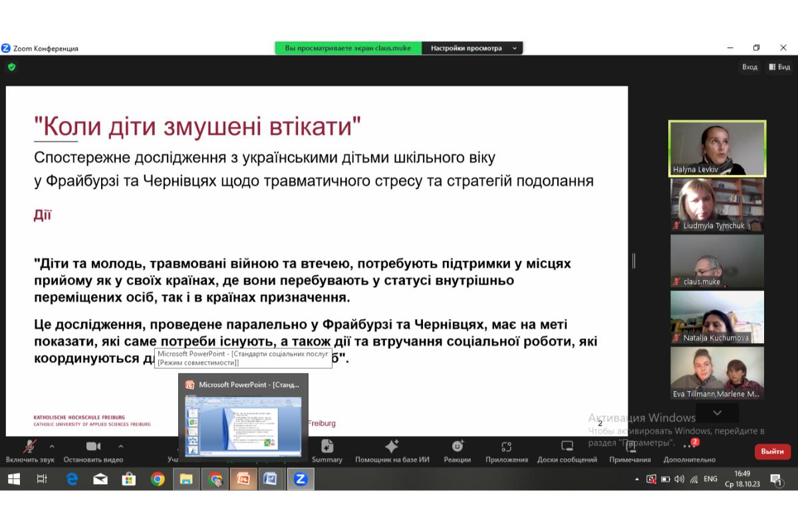Screen dimensions: 798x532
Task: Open Task View on taskbar
Action: pos(41,479)
